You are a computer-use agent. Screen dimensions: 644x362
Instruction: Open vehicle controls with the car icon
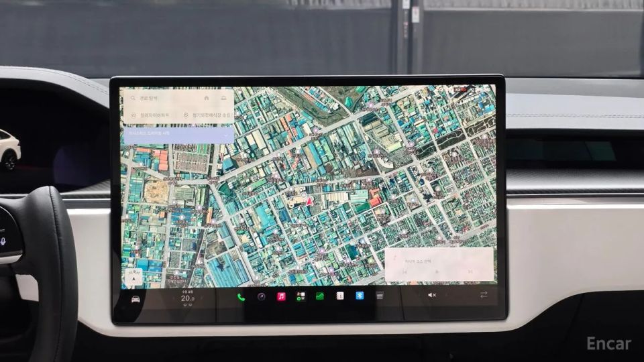(136, 299)
